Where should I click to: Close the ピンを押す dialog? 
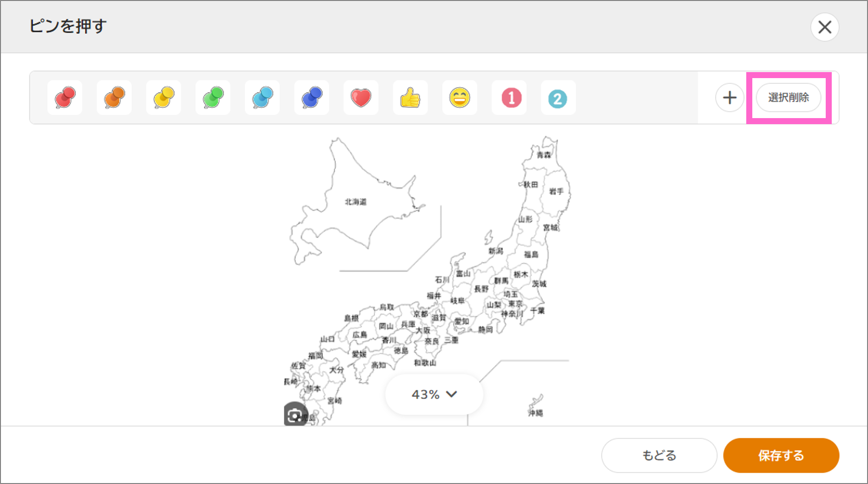point(825,27)
